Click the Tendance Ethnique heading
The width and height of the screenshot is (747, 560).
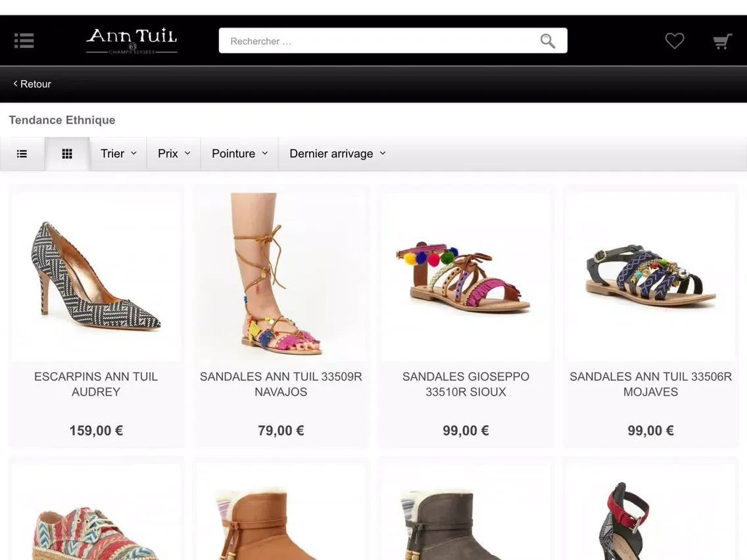pyautogui.click(x=62, y=120)
